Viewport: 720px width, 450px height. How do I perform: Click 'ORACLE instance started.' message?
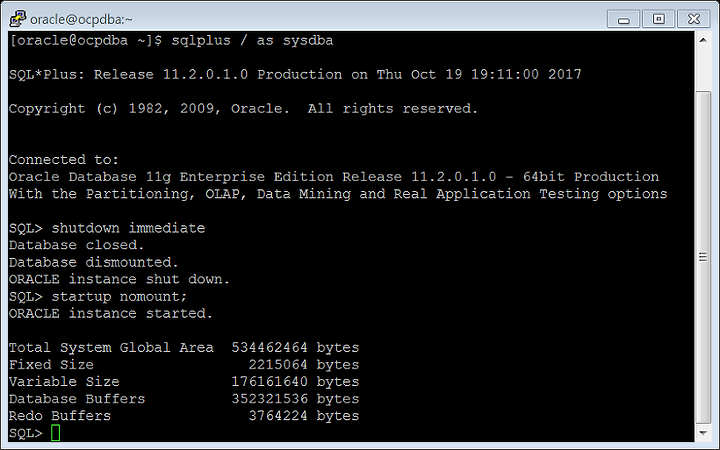(111, 314)
